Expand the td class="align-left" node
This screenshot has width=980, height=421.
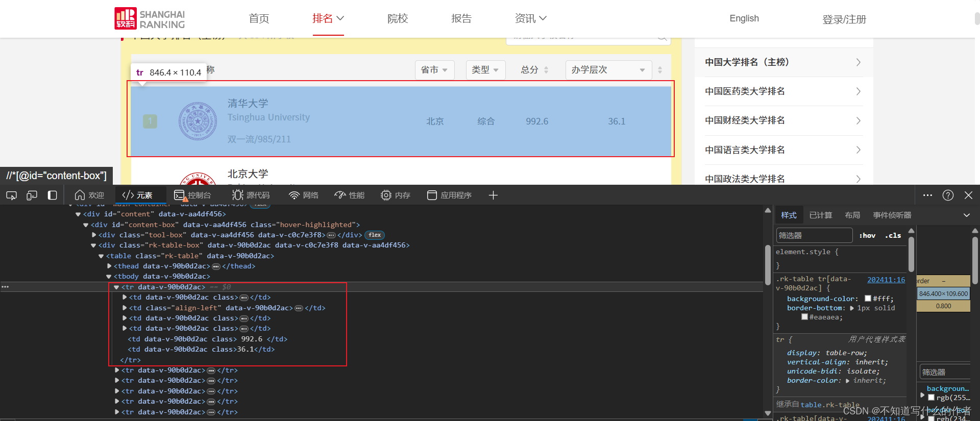pyautogui.click(x=125, y=308)
